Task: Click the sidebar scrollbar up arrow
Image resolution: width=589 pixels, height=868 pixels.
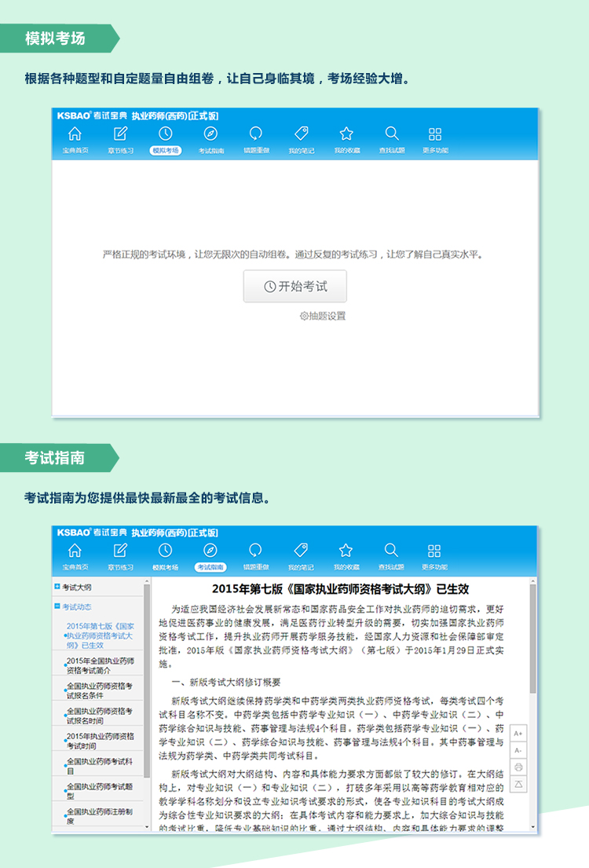Action: 147,581
